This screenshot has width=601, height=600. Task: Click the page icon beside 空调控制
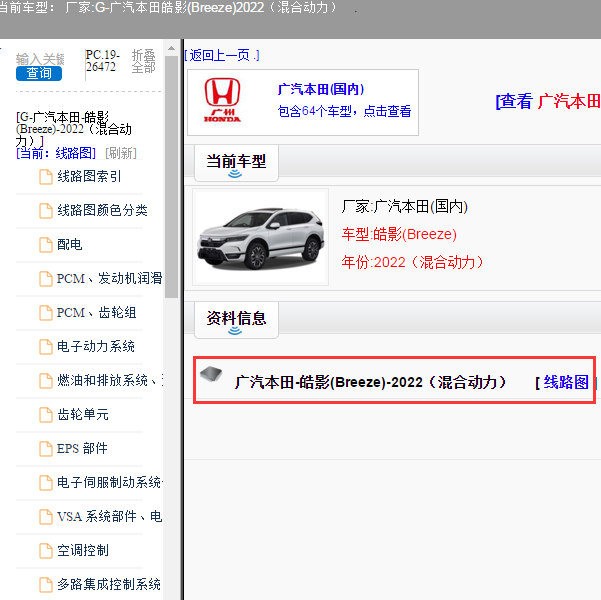pos(46,551)
